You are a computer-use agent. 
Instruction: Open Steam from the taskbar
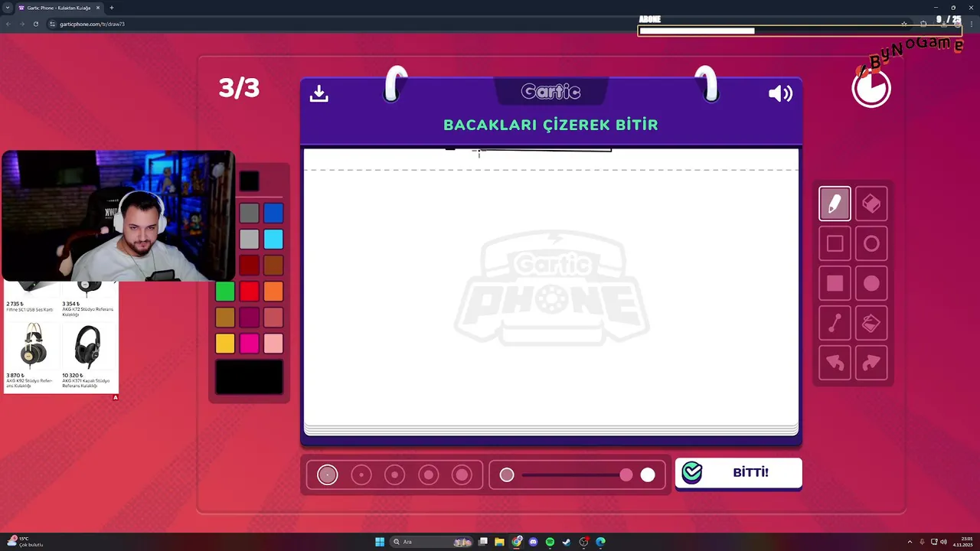pyautogui.click(x=567, y=542)
